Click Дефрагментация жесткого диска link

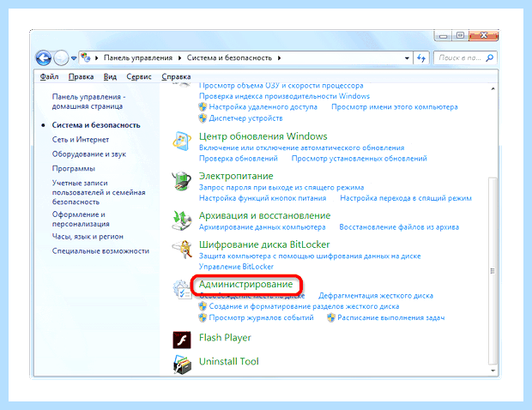(x=376, y=296)
